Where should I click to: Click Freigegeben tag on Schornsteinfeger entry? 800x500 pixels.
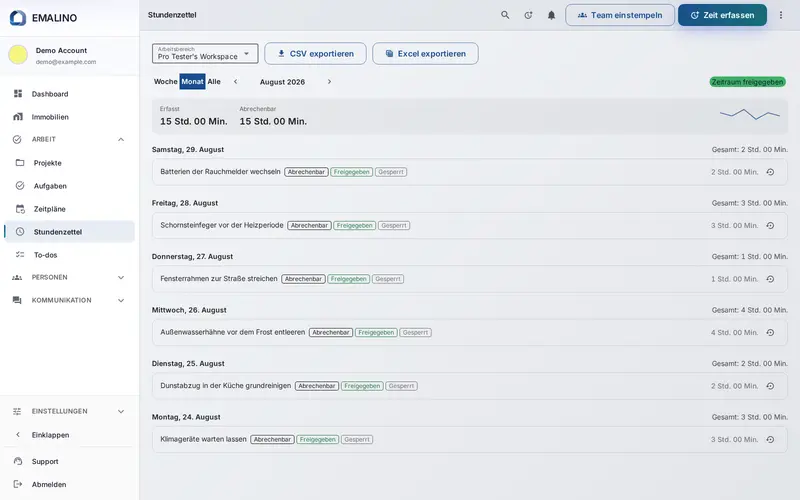click(355, 226)
